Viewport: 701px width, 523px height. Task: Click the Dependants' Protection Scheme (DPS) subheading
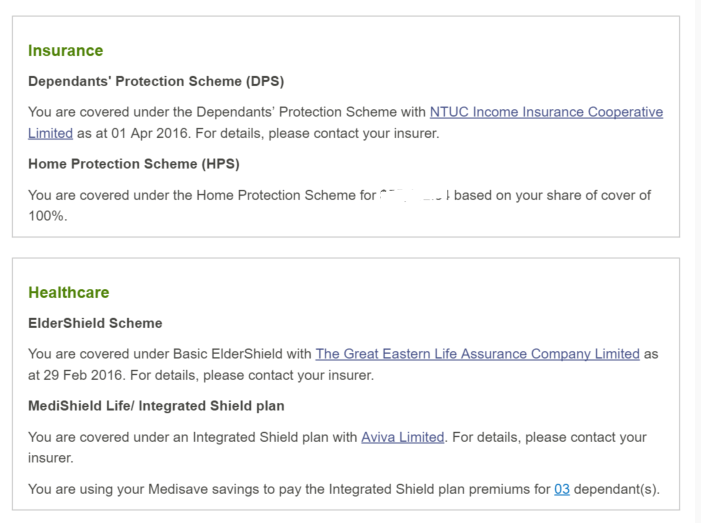(156, 82)
